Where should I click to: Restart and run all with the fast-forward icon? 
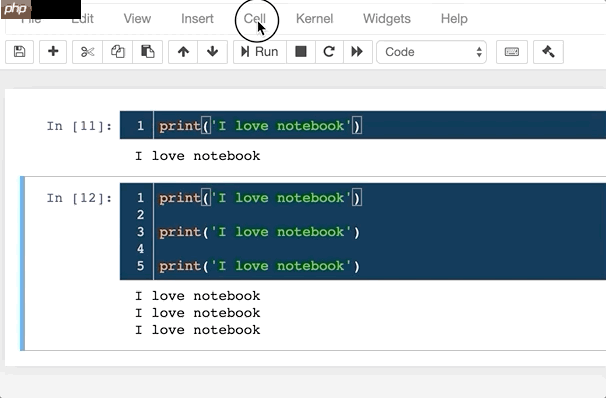tap(357, 52)
